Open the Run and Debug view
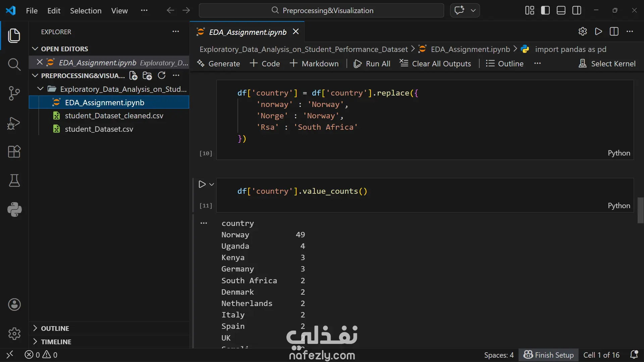Screen dimensions: 644x362 tap(14, 123)
